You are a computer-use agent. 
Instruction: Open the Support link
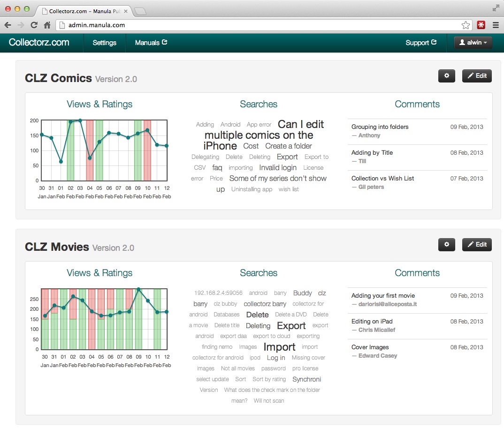(x=421, y=43)
